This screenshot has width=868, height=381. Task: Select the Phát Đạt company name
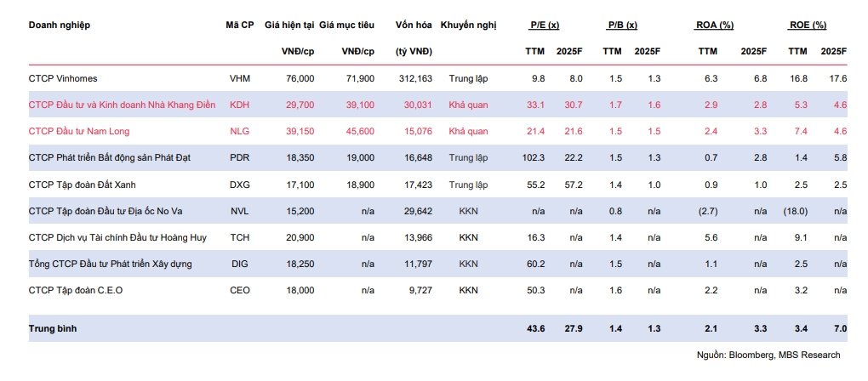[x=110, y=157]
